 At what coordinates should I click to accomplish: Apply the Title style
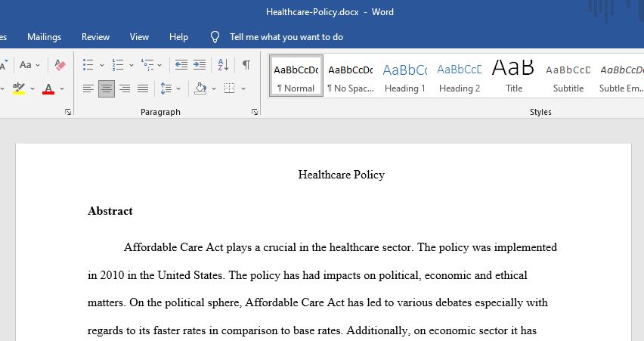pos(514,76)
